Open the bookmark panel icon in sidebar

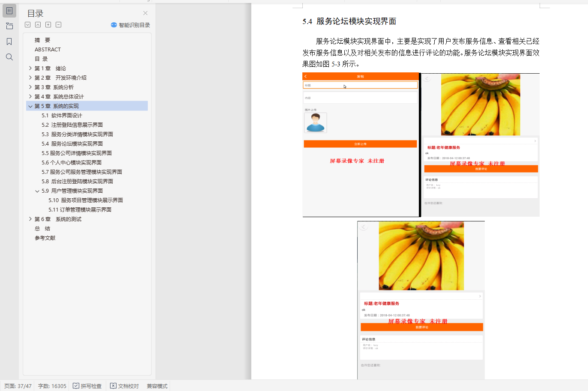[x=9, y=42]
